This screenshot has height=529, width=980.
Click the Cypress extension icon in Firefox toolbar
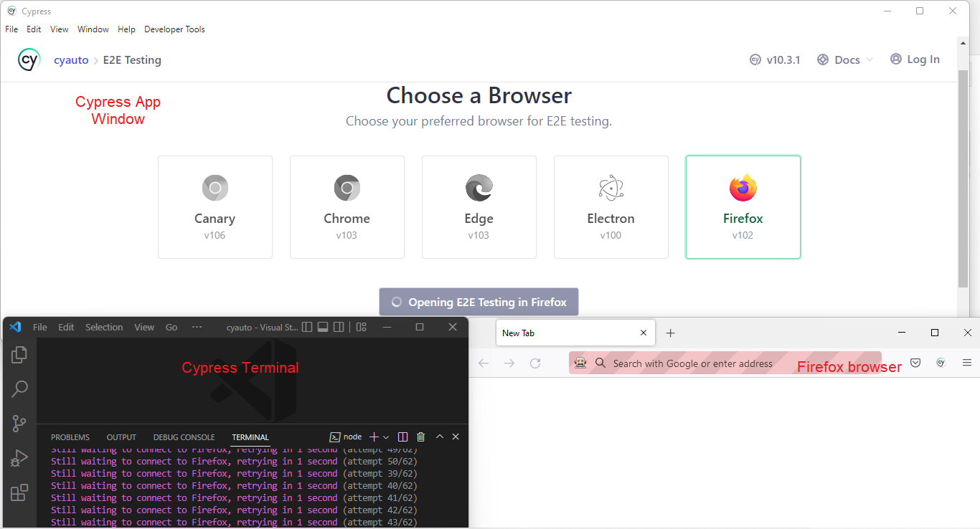point(941,363)
